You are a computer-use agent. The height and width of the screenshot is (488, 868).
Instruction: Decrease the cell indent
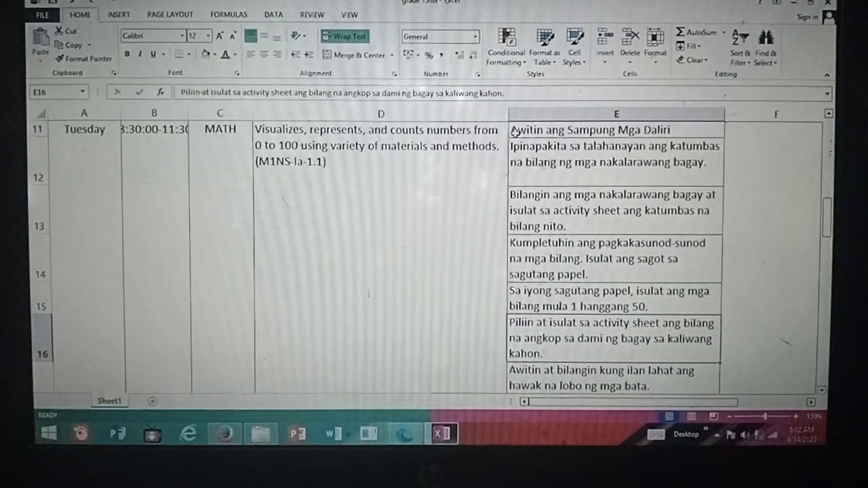point(295,55)
